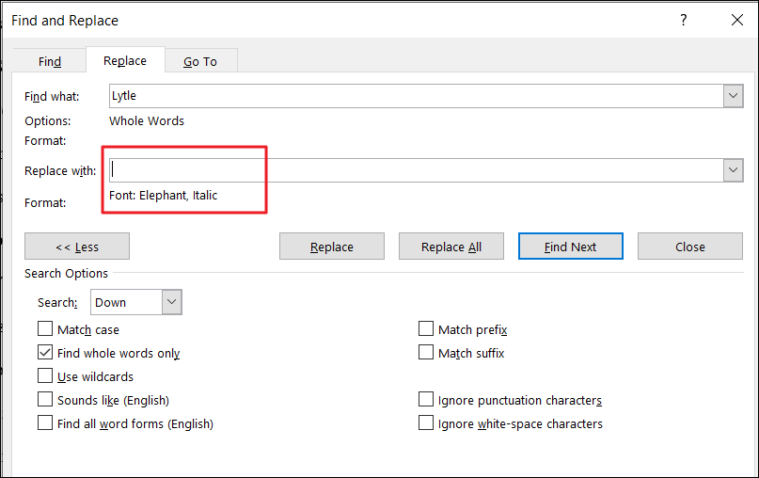Viewport: 759px width, 478px height.
Task: Click the help question mark icon
Action: 683,20
